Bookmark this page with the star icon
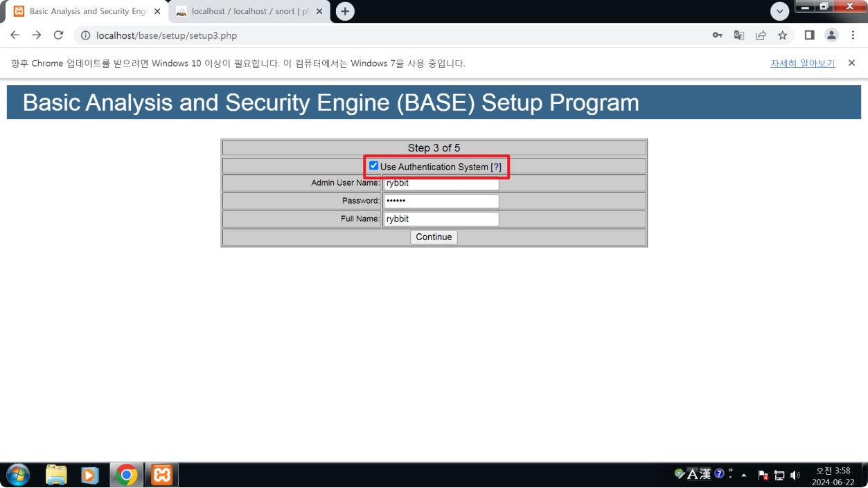This screenshot has height=488, width=868. [782, 35]
